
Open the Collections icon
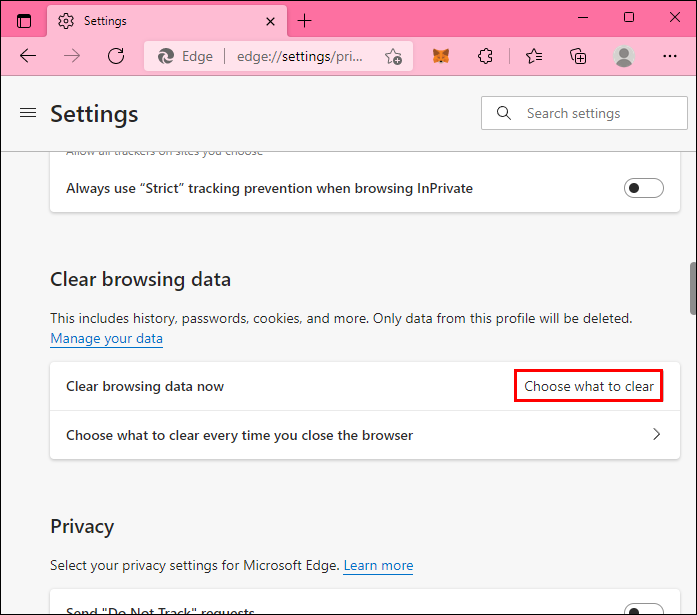[x=578, y=56]
